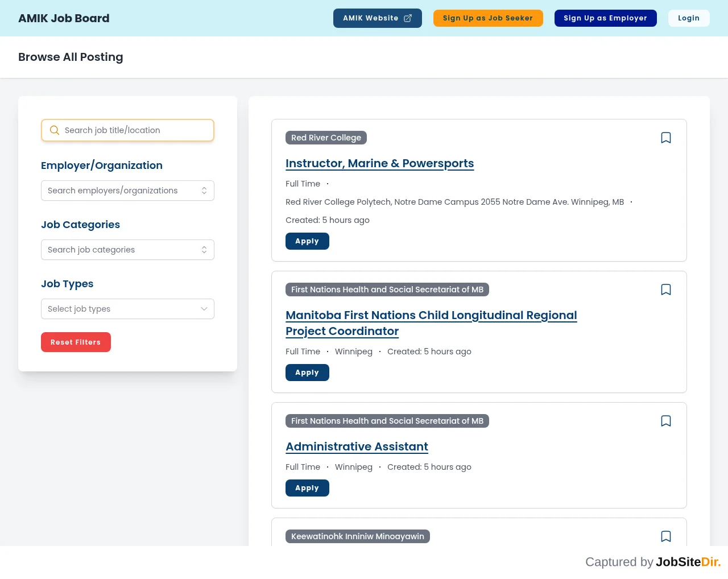Click the external link icon on AMIK Website
The width and height of the screenshot is (728, 579).
408,18
